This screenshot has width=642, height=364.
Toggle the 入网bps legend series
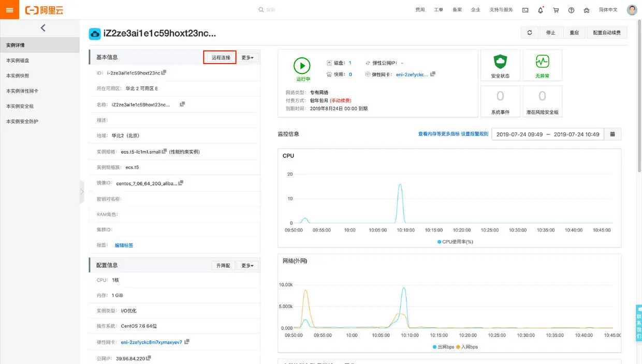(x=466, y=346)
